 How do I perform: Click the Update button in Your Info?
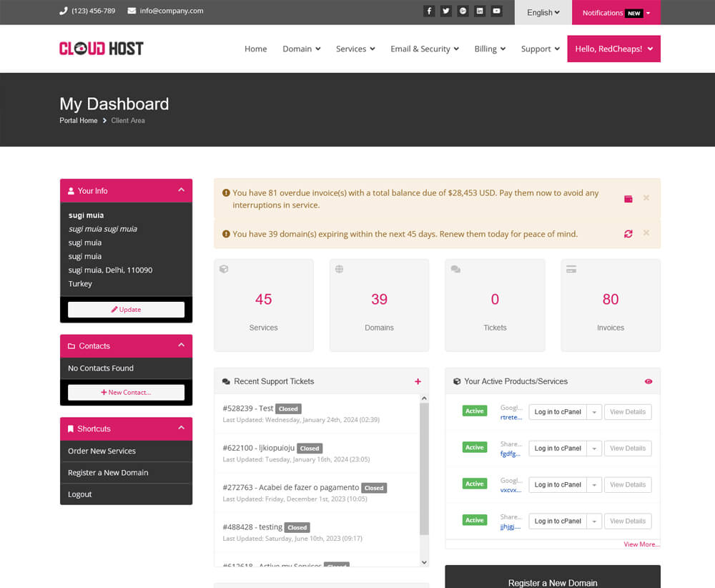[126, 310]
